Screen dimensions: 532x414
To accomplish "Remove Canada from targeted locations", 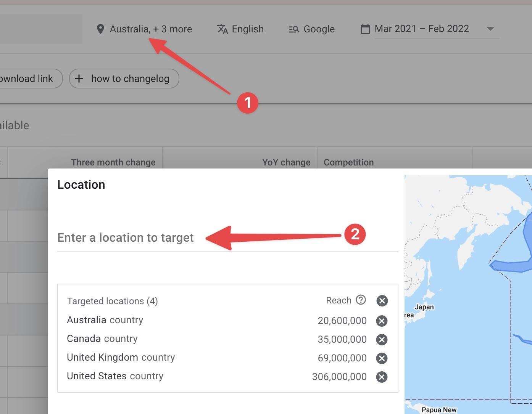I will click(382, 340).
